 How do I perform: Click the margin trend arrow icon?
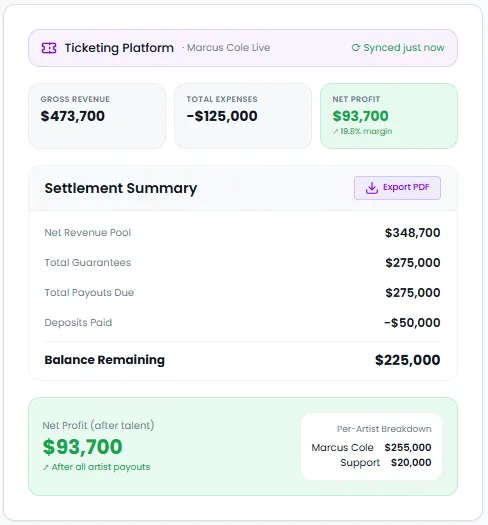click(x=335, y=132)
